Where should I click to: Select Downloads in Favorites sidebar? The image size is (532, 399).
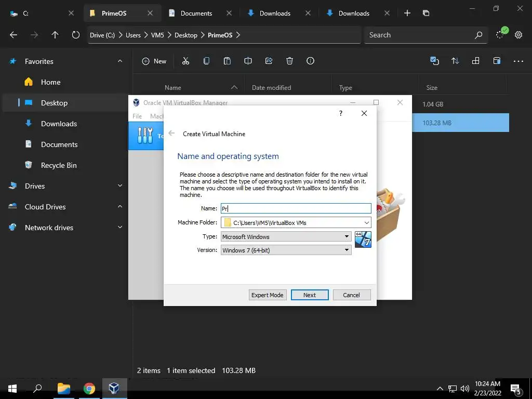pos(59,124)
